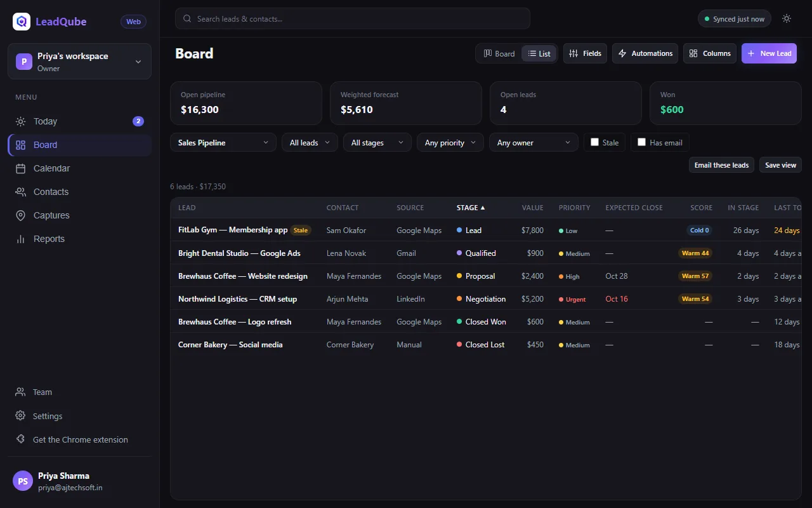Click the search magnifier icon

(187, 18)
